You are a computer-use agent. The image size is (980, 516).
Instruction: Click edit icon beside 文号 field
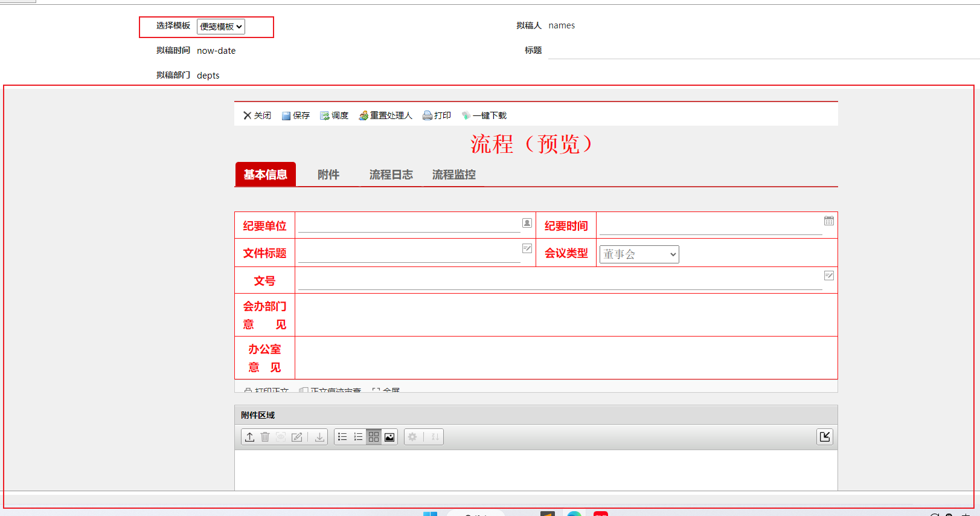point(829,276)
